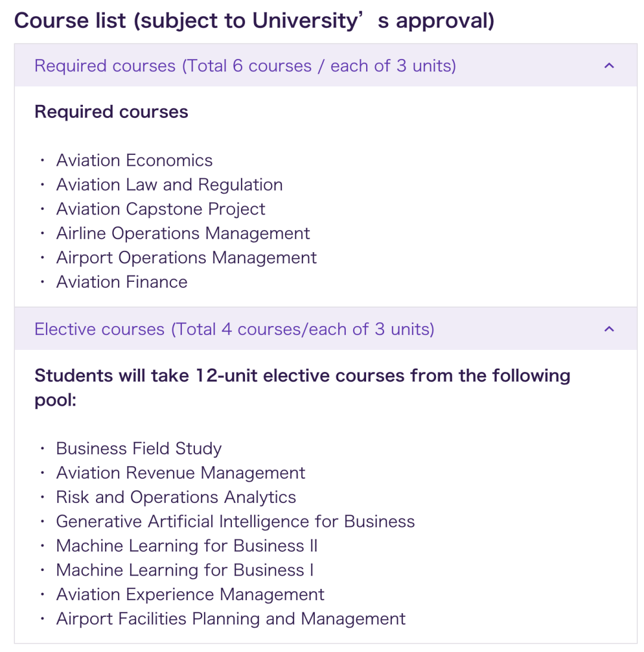Screen dimensions: 644x652
Task: Select Airport Facilities Planning and Management
Action: coord(231,619)
